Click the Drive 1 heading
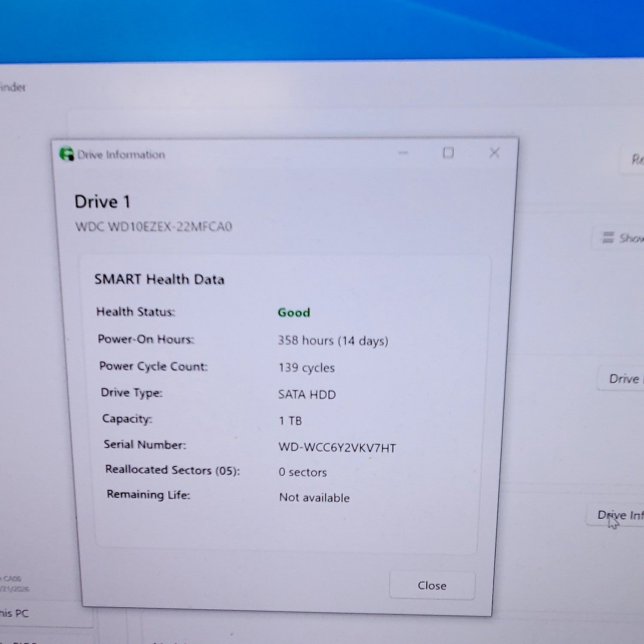644x644 pixels. pos(102,202)
